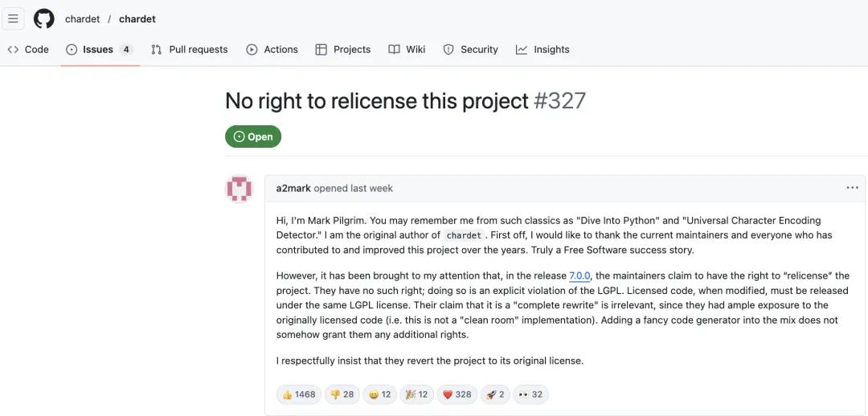This screenshot has width=868, height=416.
Task: Click a2mark's avatar image
Action: click(x=239, y=189)
